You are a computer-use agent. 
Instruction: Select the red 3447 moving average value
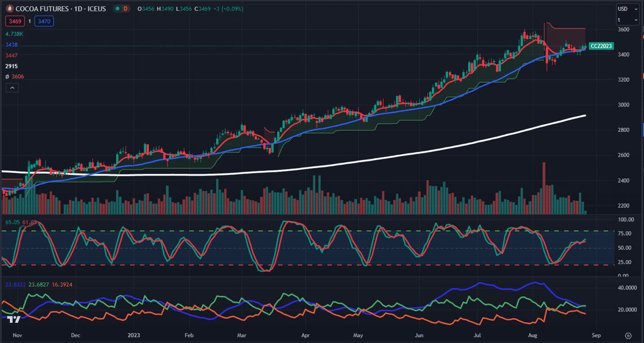[x=11, y=55]
